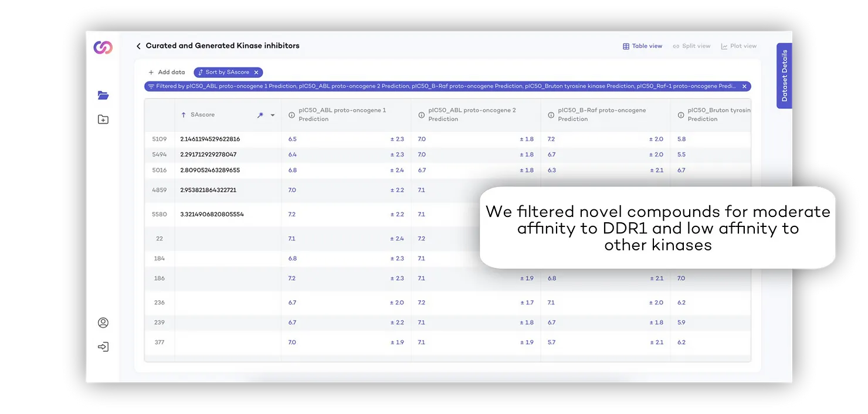Select row index 184

click(x=160, y=258)
